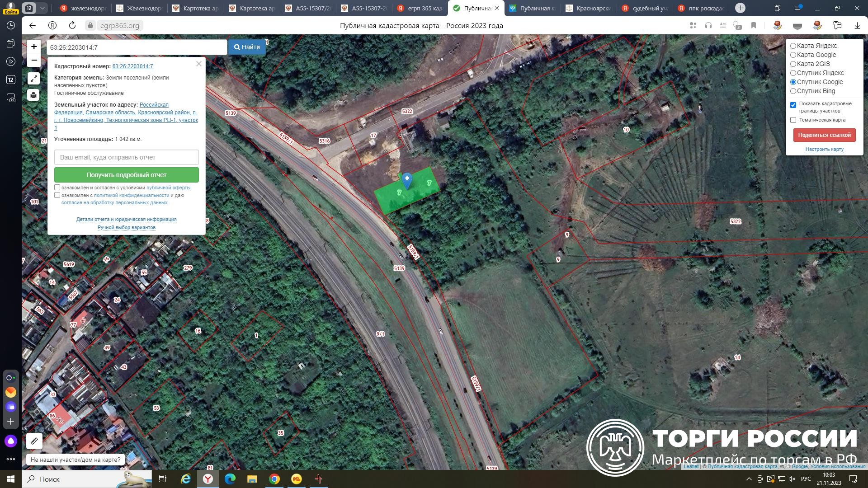Click the map zoom out minus button
The height and width of the screenshot is (488, 868).
tap(34, 60)
